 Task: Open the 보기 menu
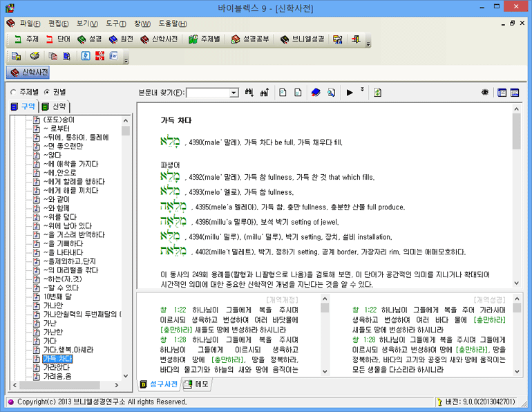(87, 24)
